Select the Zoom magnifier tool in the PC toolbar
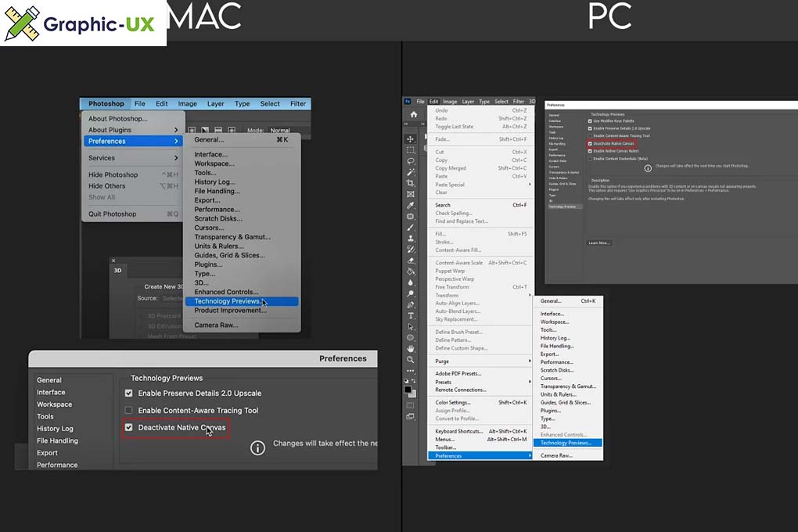Screen dimensions: 798x532 (411, 360)
